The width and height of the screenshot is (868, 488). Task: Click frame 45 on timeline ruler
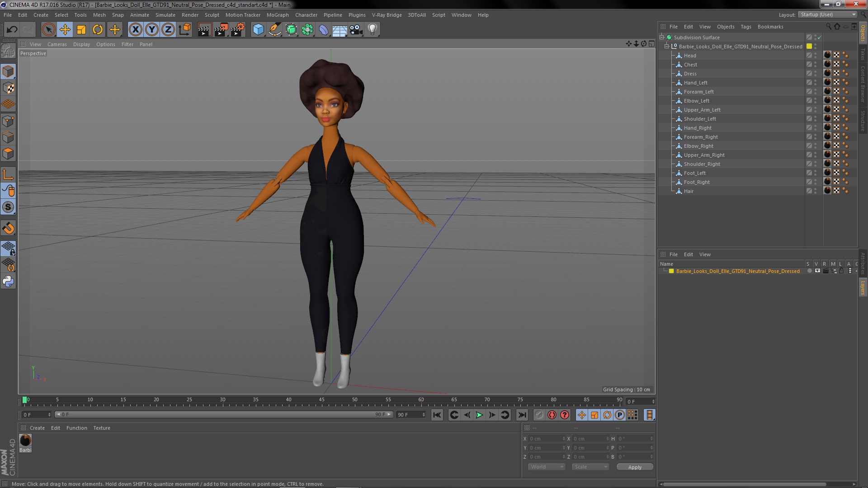point(321,400)
